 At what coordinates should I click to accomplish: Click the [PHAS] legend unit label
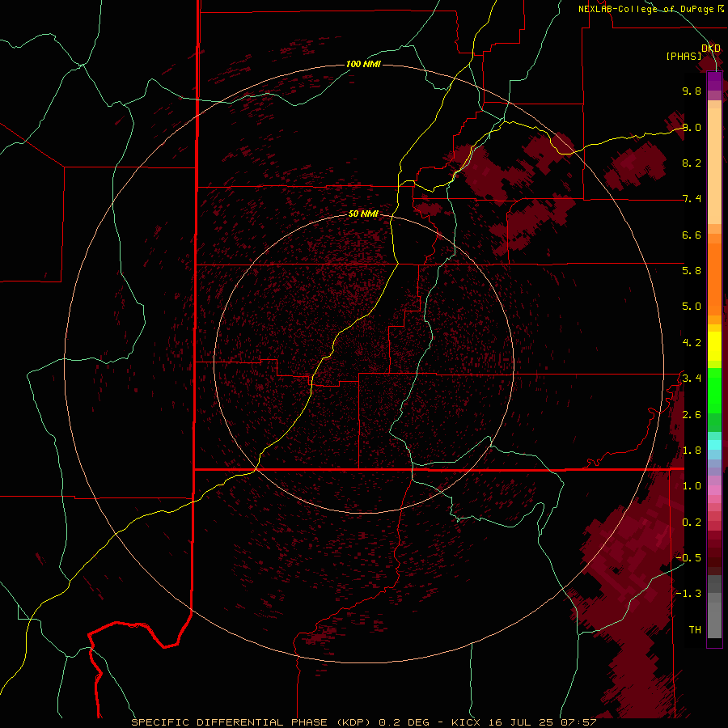point(684,56)
